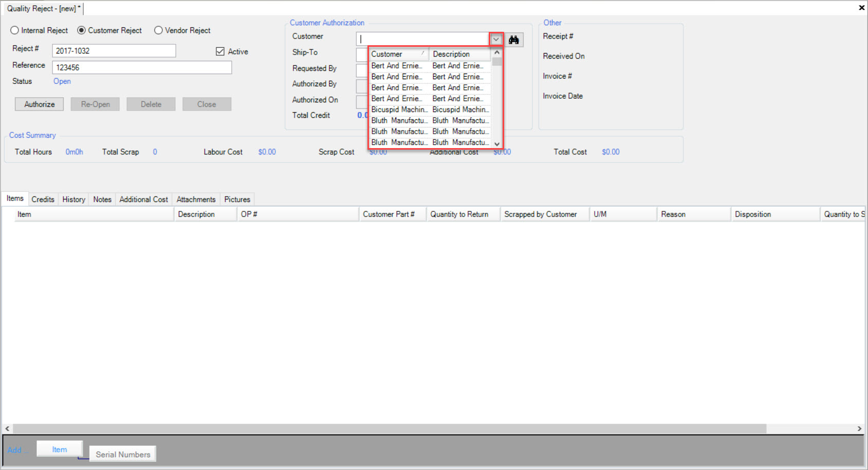
Task: Click the Reason column header
Action: (x=694, y=214)
